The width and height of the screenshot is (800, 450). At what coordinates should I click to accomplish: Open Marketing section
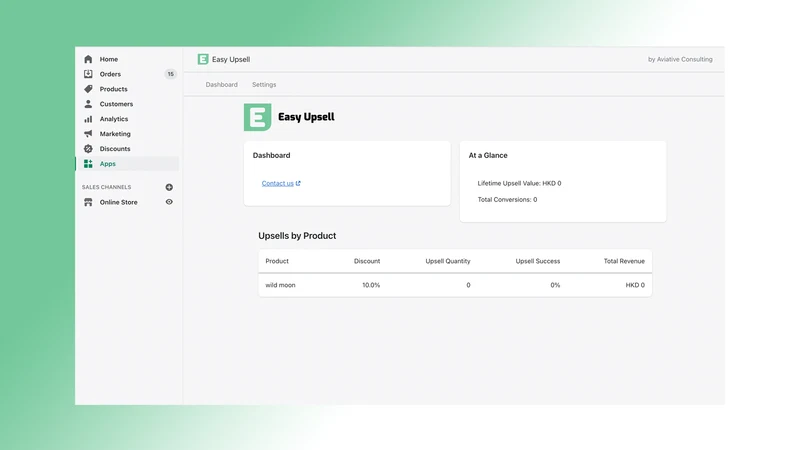115,134
